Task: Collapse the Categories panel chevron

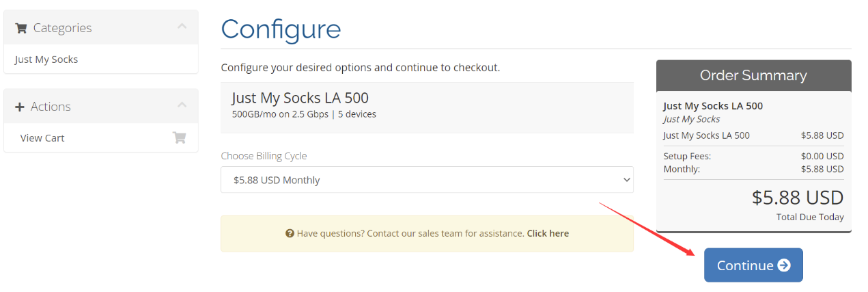Action: (x=182, y=27)
